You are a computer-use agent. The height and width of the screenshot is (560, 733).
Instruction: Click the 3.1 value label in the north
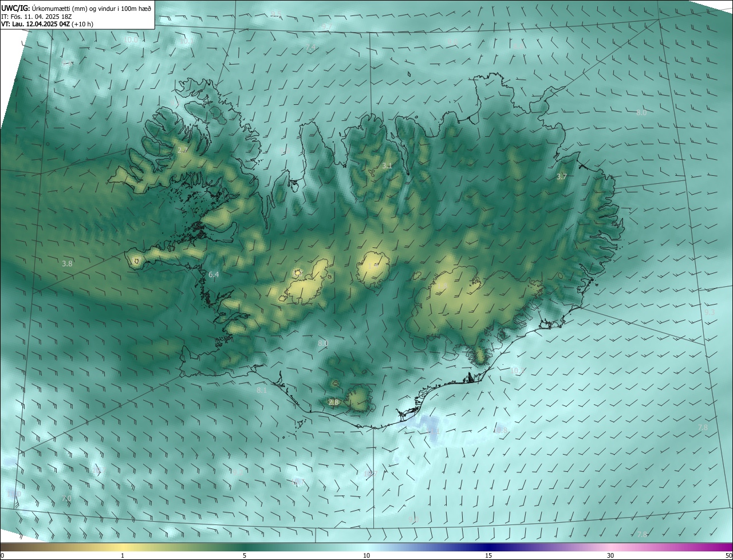coord(387,166)
